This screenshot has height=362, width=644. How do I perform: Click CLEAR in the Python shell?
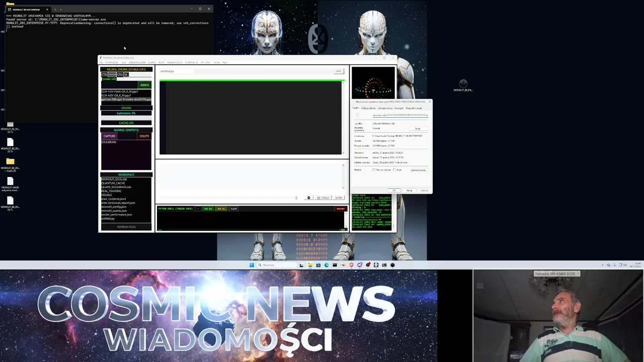234,209
